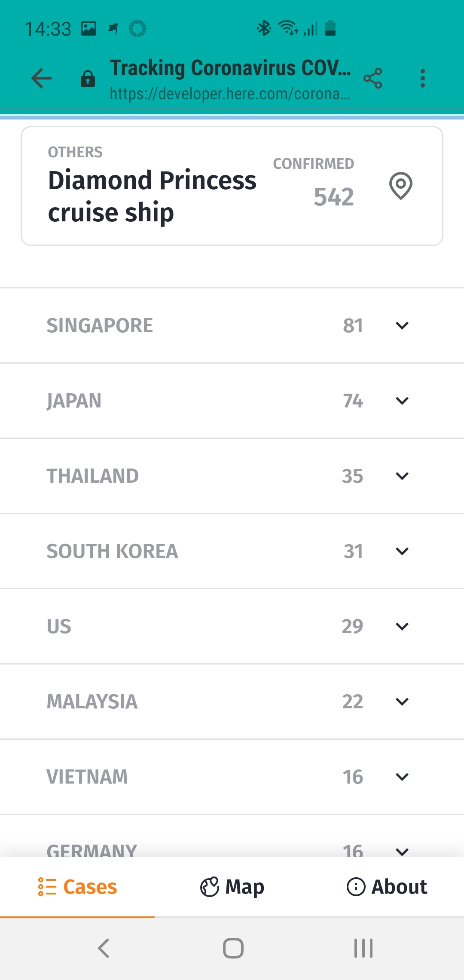This screenshot has height=980, width=464.
Task: Expand the Malaysia cases chevron
Action: (402, 701)
